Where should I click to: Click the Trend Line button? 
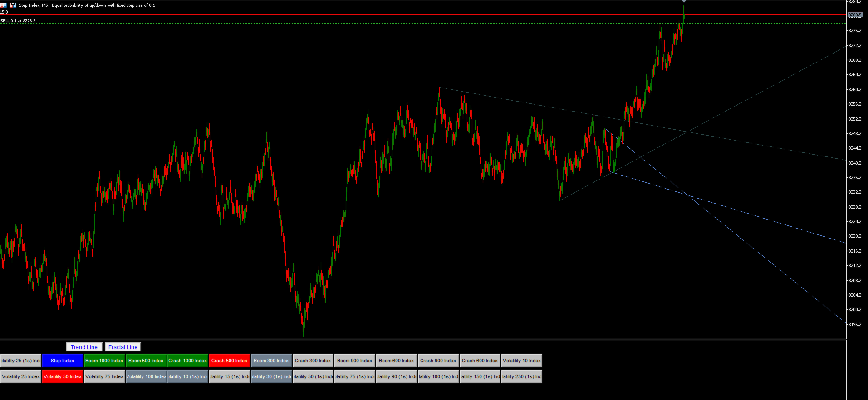[x=84, y=347]
